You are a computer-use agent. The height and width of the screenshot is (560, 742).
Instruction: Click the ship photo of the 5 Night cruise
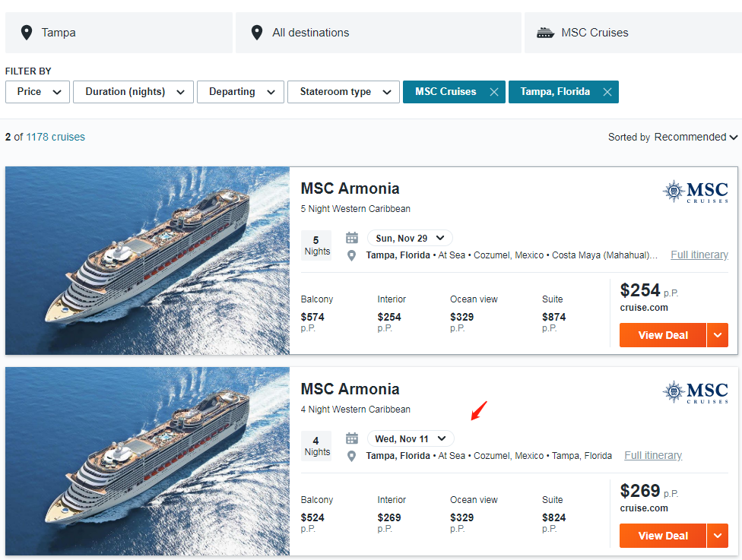click(x=147, y=260)
